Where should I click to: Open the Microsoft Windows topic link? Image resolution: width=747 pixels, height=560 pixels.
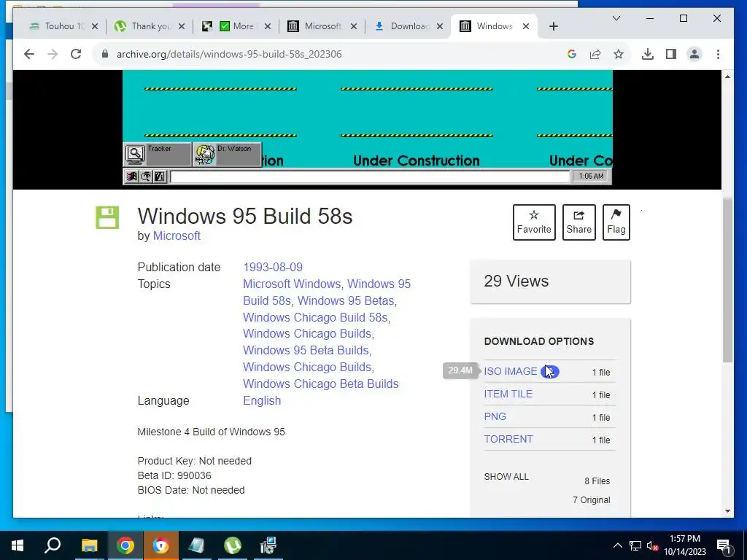pyautogui.click(x=292, y=284)
